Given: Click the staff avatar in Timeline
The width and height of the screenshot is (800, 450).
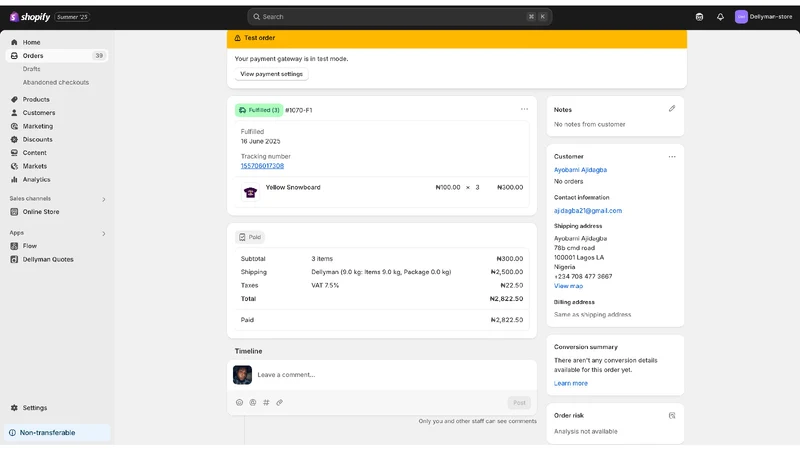Looking at the screenshot, I should (242, 374).
